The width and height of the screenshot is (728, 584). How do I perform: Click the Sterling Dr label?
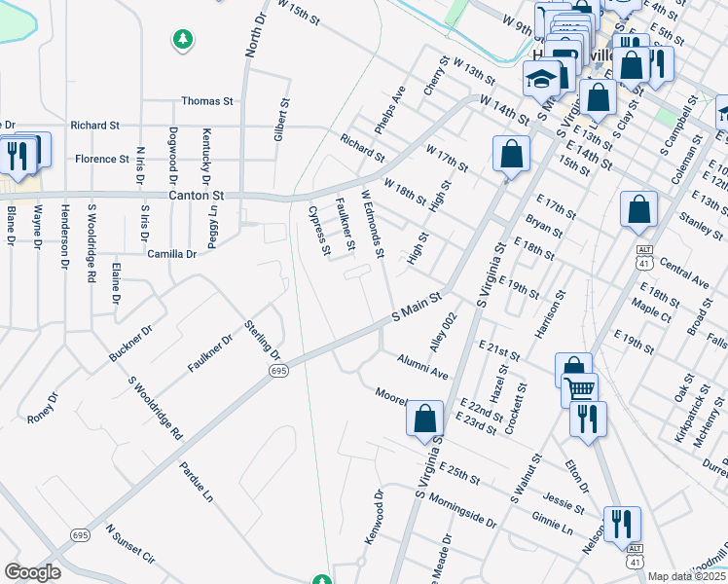(x=263, y=341)
